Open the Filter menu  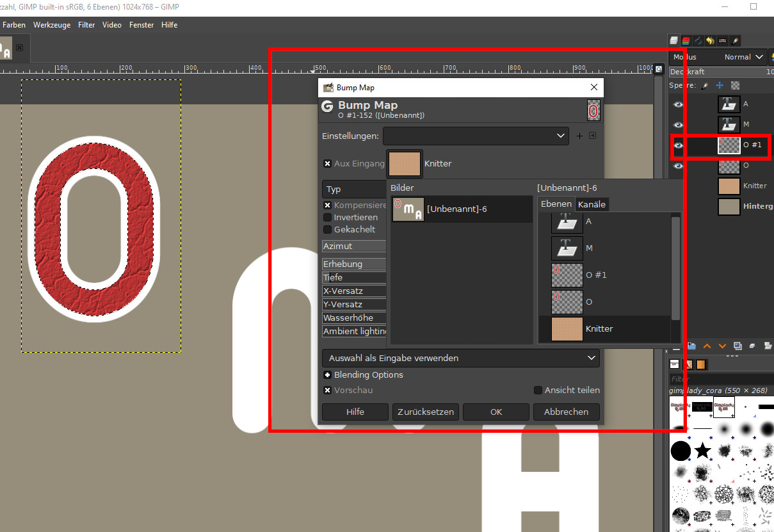[x=86, y=25]
